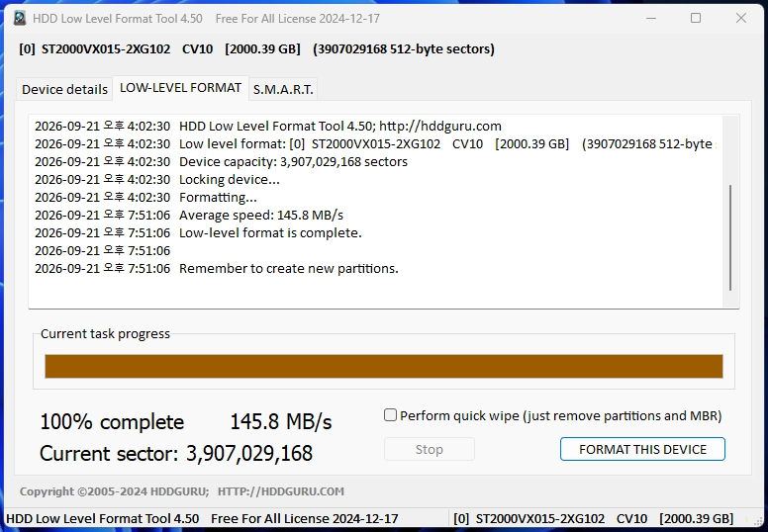Click the Stop button
This screenshot has height=532, width=768.
430,449
